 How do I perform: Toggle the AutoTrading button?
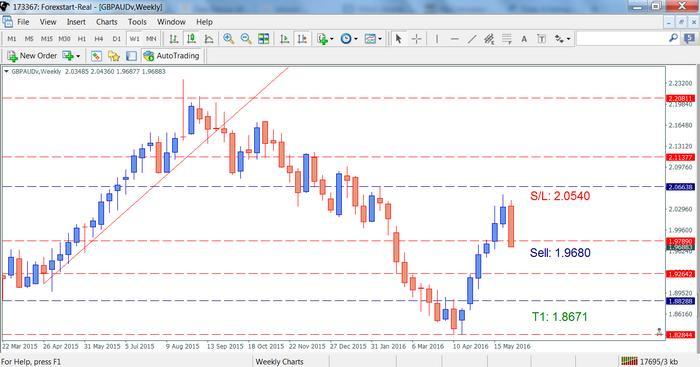pyautogui.click(x=172, y=56)
